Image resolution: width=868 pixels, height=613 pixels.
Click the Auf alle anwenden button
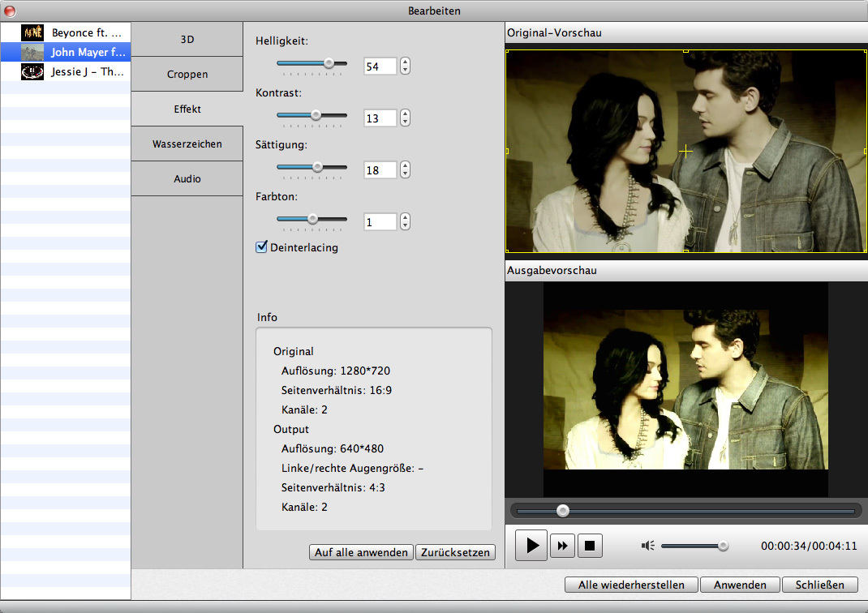361,552
